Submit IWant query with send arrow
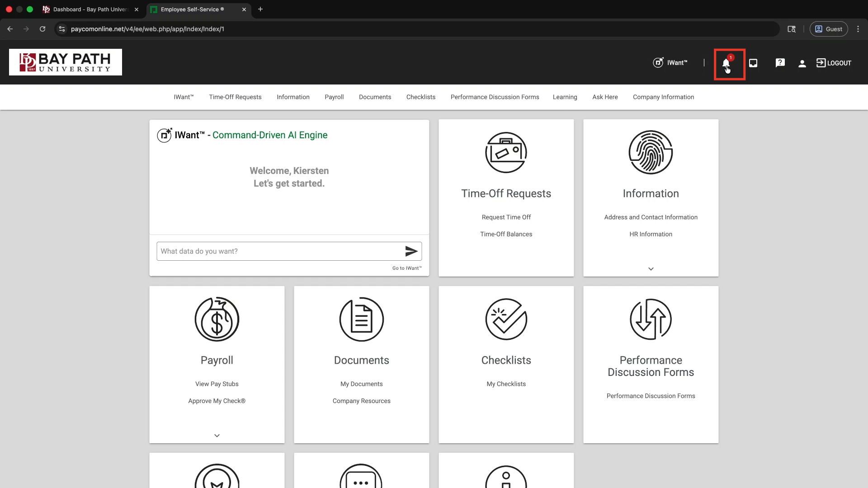This screenshot has width=868, height=488. [411, 251]
